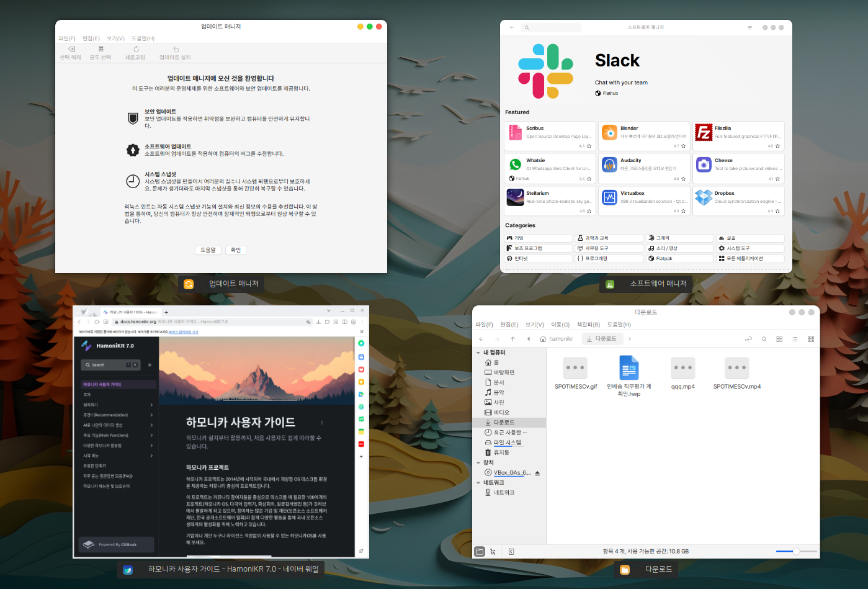Open 편집(E) menu in file manager

(x=509, y=325)
